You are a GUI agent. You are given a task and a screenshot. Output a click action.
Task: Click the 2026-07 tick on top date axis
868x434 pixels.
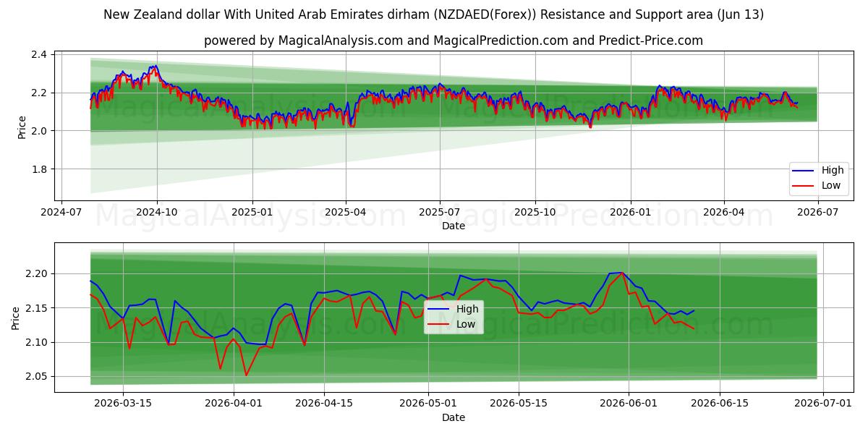(x=818, y=212)
